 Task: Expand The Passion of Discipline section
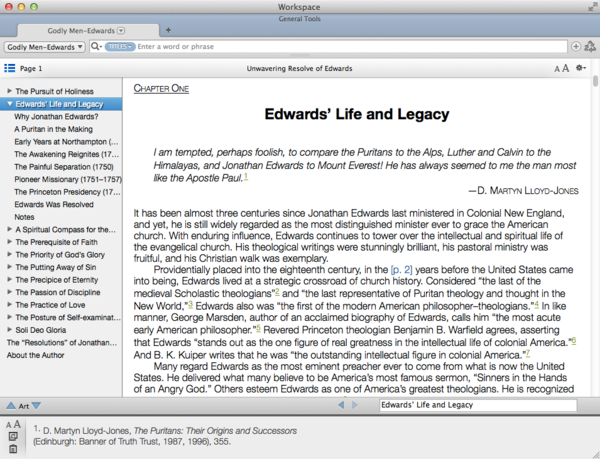coord(10,292)
